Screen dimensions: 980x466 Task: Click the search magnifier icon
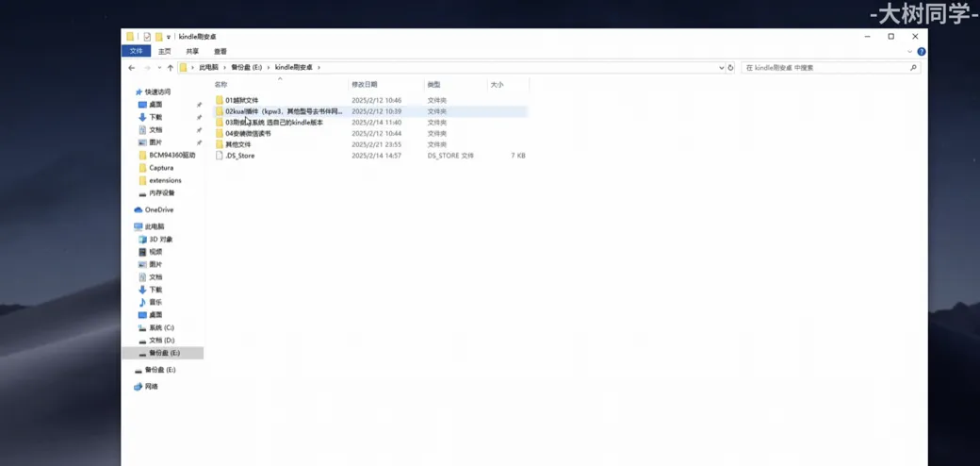point(913,68)
